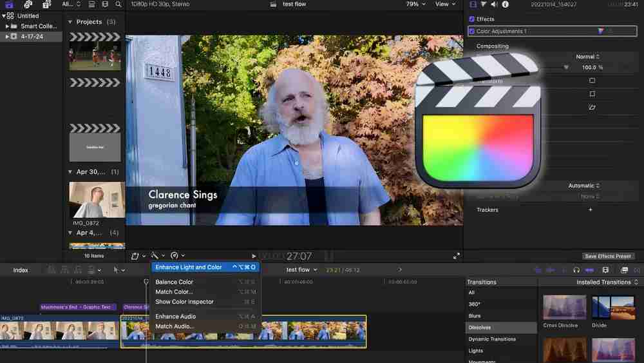Click the opacity slider handle

point(566,68)
